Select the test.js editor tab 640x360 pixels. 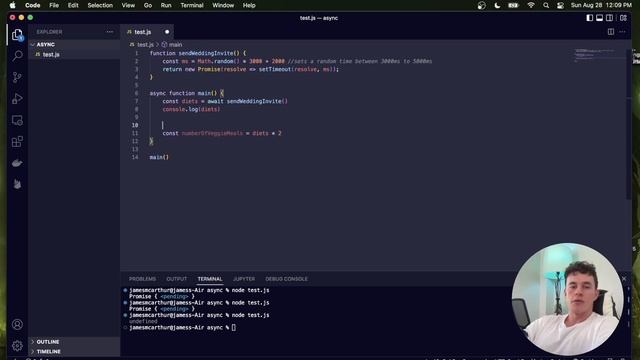point(148,32)
